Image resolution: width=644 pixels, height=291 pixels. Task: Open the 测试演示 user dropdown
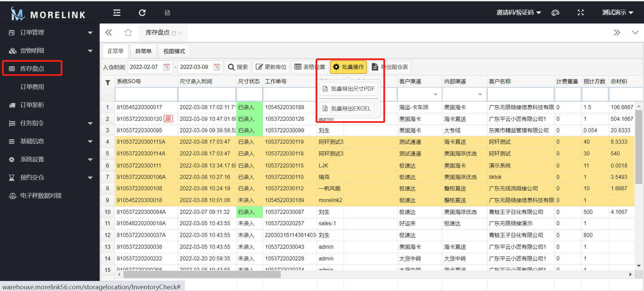coord(617,13)
